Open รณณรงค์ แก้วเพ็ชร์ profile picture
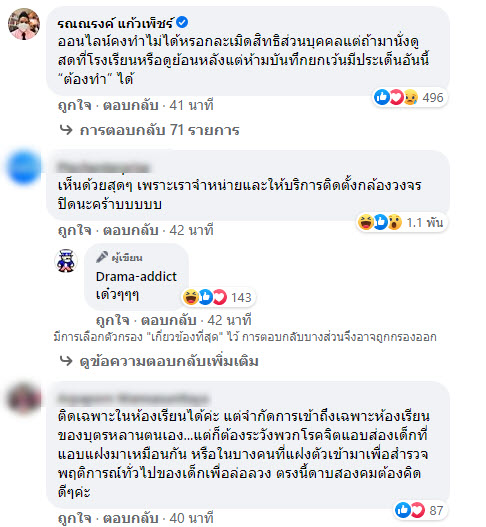Screen dimensions: 486x527 pyautogui.click(x=24, y=24)
